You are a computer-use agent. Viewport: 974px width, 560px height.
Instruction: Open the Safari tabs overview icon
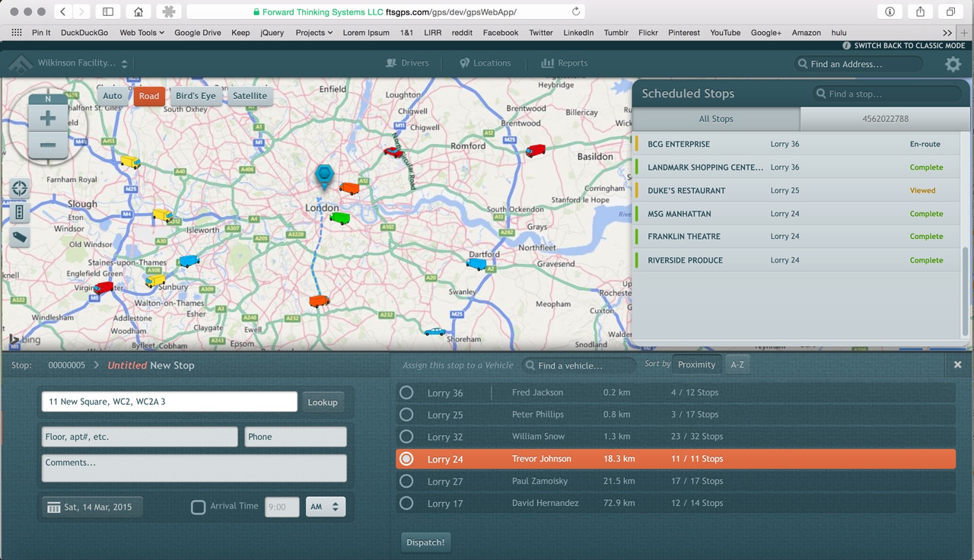coord(950,11)
